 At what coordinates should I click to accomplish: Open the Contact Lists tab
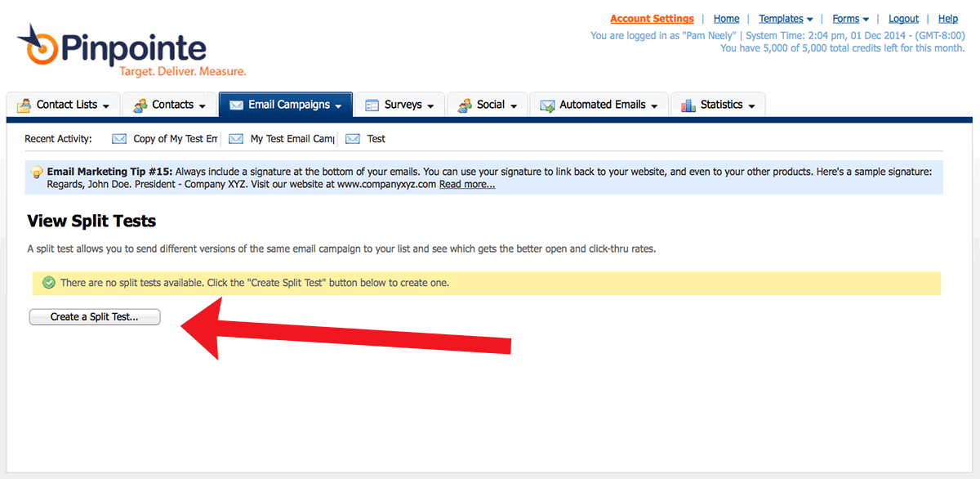point(64,105)
